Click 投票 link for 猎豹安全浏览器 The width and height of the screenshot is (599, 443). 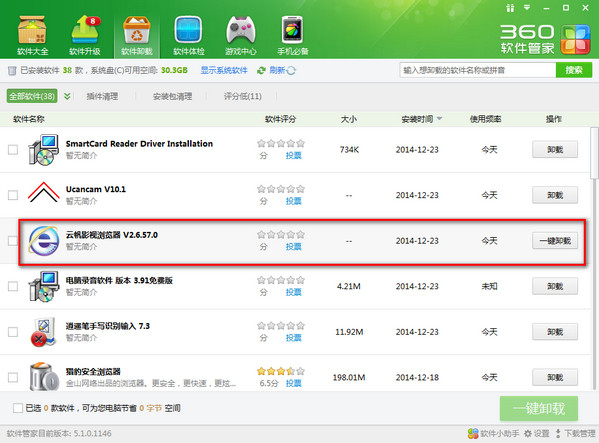(x=293, y=383)
